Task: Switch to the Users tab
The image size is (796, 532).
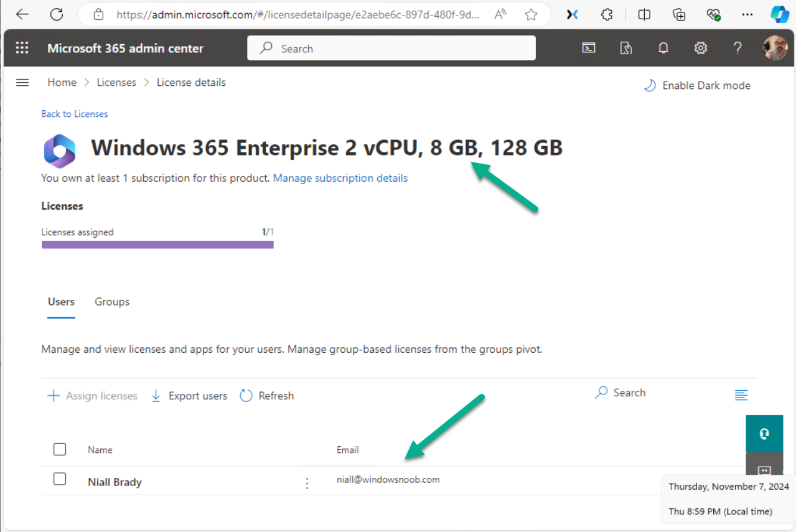Action: click(x=61, y=302)
